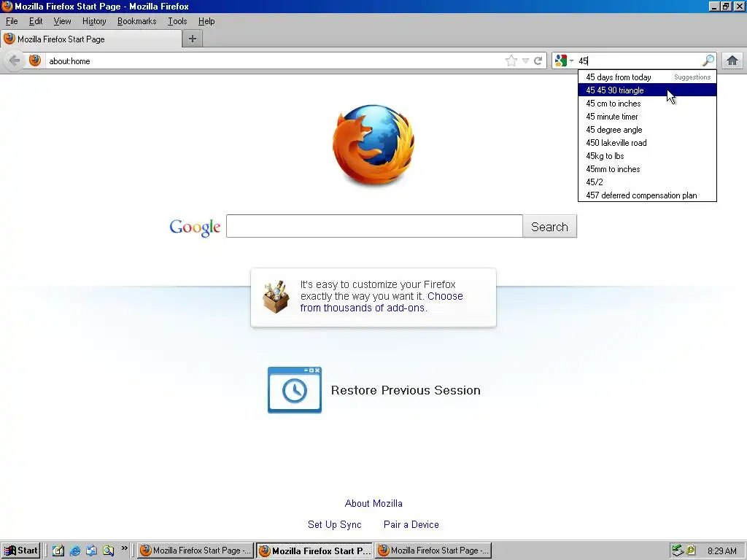This screenshot has width=747, height=560.
Task: Launch Internet Explorer from quick launch
Action: 75,551
